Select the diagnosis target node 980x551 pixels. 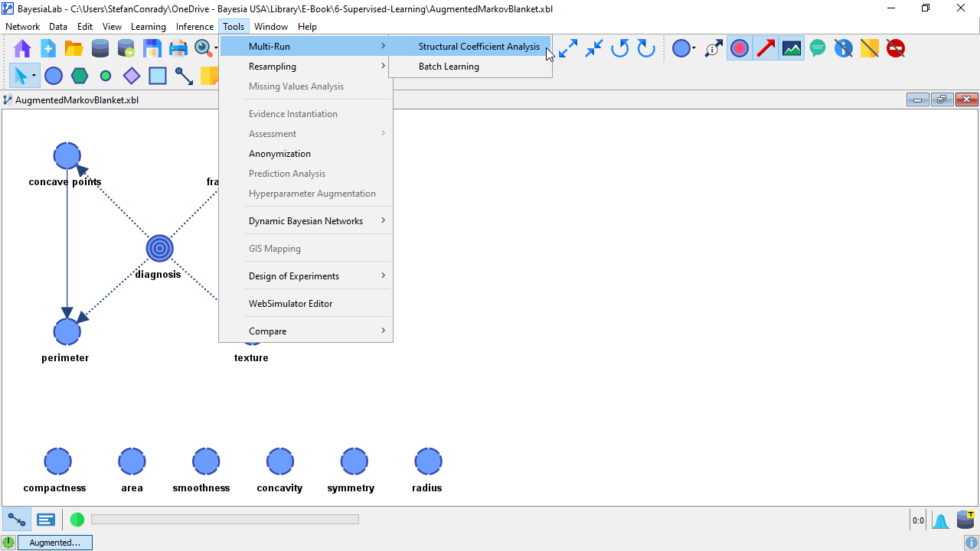point(159,248)
